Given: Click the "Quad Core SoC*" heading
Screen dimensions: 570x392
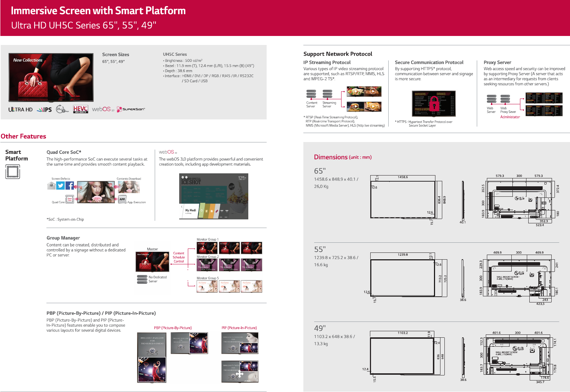Looking at the screenshot, I should tap(64, 152).
